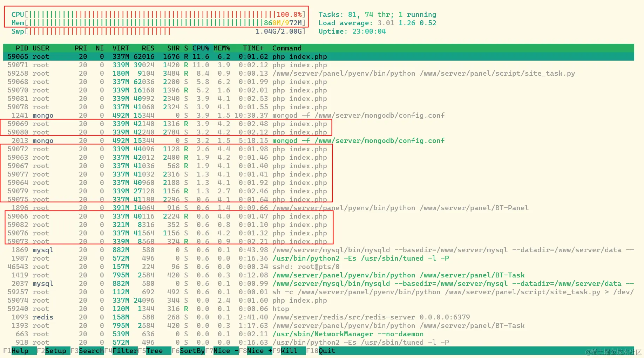Viewport: 644px width, 358px height.
Task: Sort by the NI column header
Action: click(x=100, y=48)
